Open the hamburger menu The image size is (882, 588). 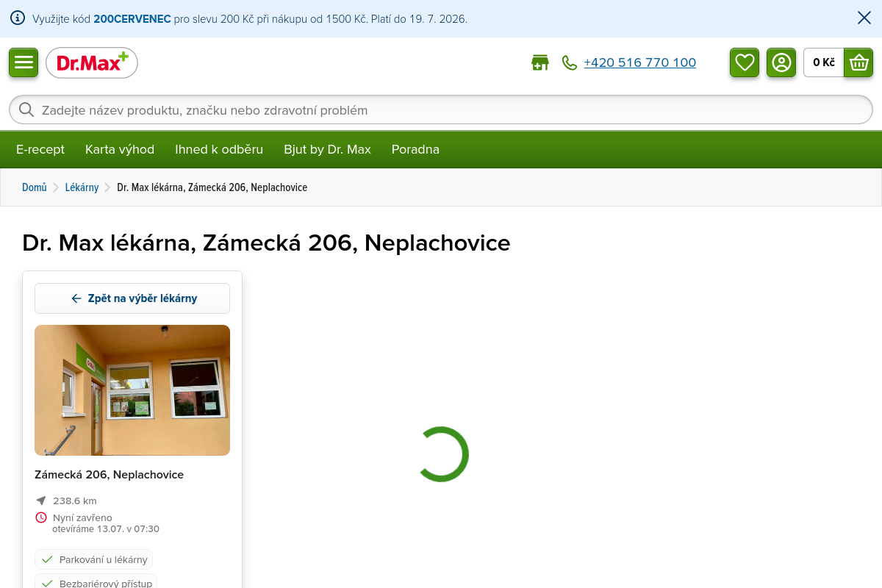[x=24, y=62]
